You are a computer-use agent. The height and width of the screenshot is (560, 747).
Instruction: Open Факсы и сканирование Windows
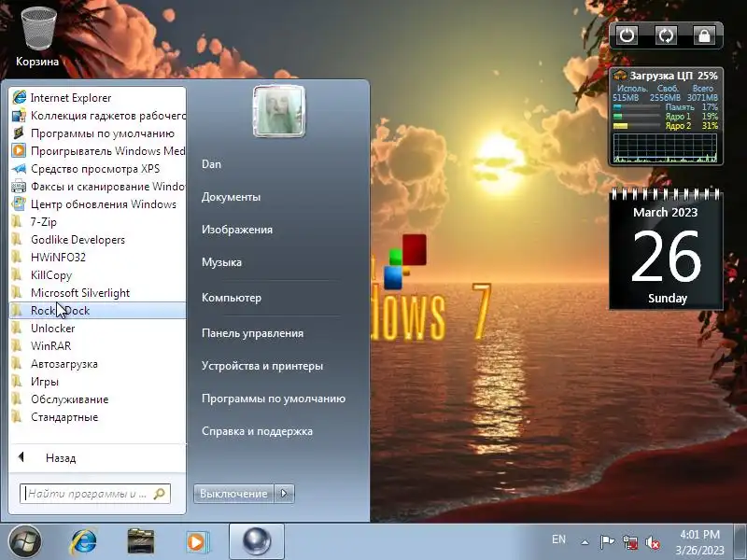point(97,186)
